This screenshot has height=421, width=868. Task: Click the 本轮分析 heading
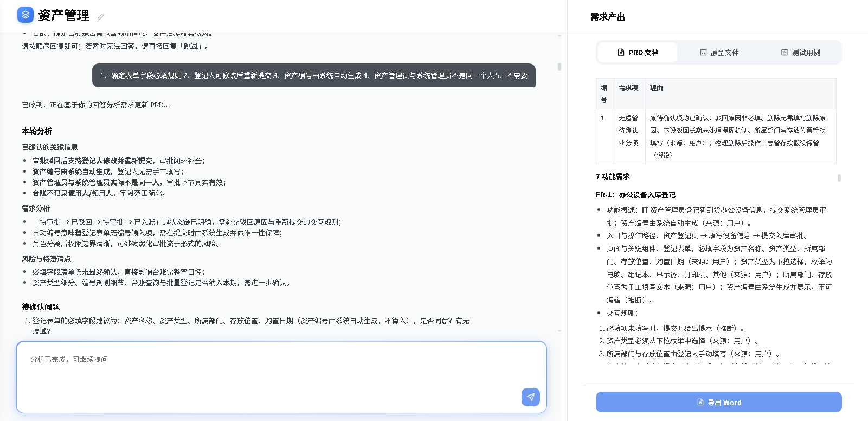coord(37,131)
